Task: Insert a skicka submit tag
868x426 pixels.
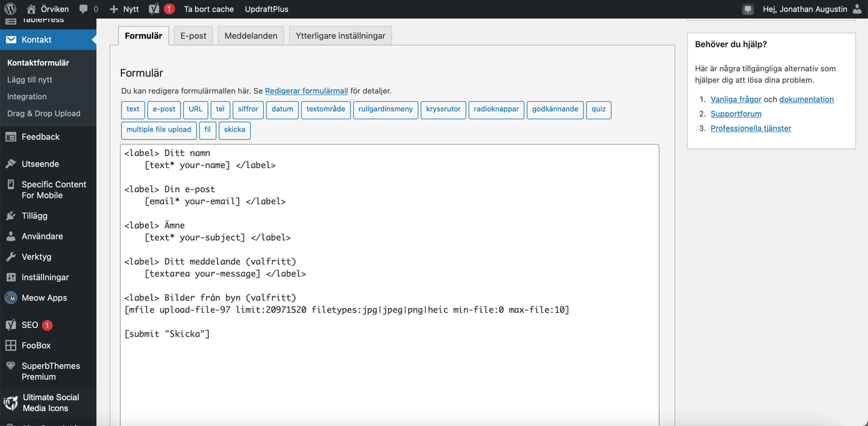Action: tap(235, 130)
